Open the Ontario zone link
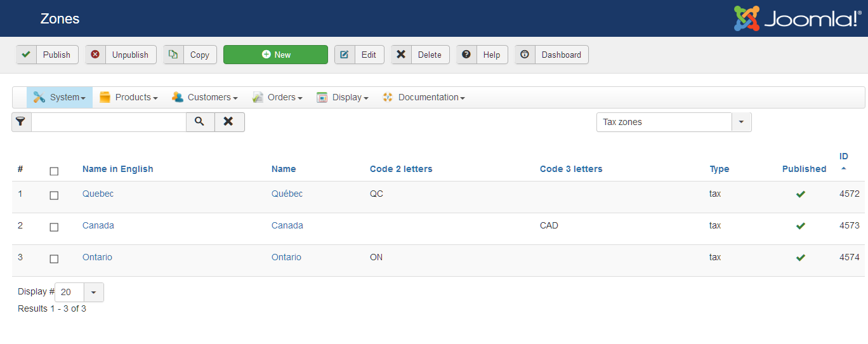 [x=97, y=257]
